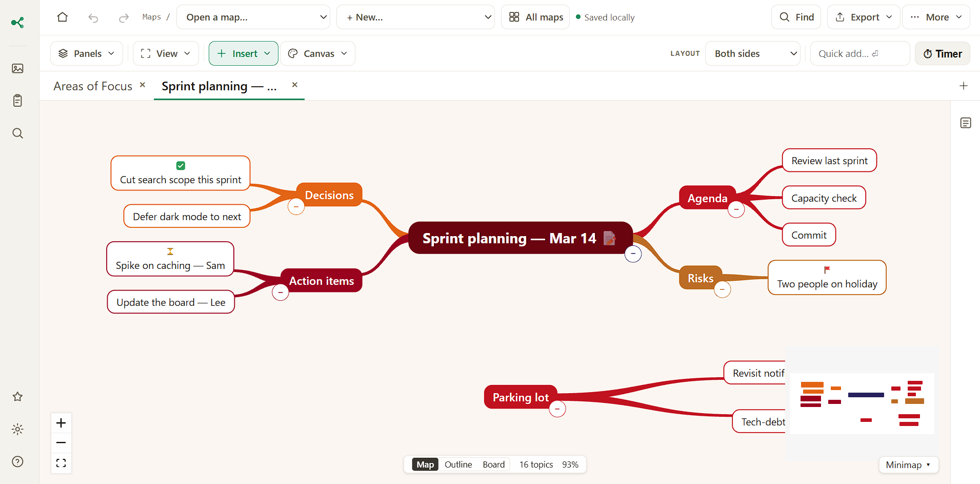Open the Insert menu
This screenshot has height=484, width=980.
[x=244, y=53]
